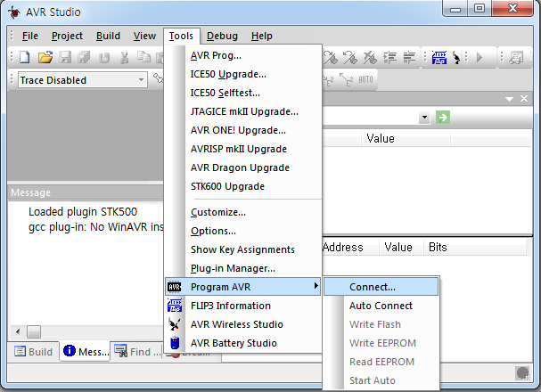Open the Project menu
The image size is (541, 392).
click(67, 36)
